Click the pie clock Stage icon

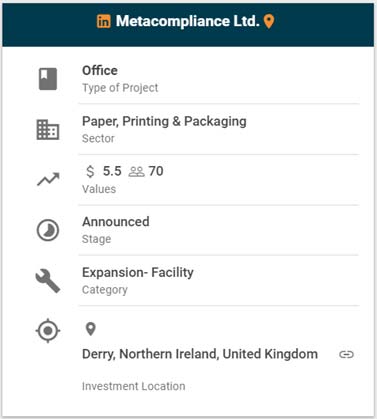pyautogui.click(x=48, y=230)
